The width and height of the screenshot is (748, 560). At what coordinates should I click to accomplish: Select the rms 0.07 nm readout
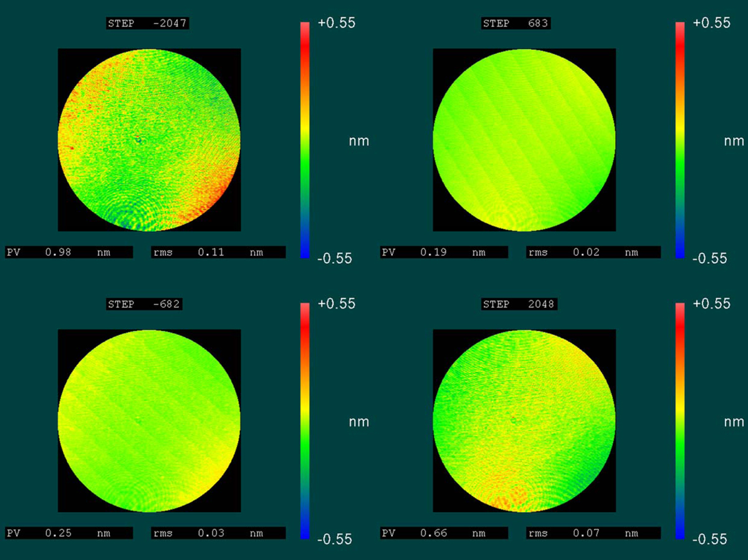click(x=593, y=533)
